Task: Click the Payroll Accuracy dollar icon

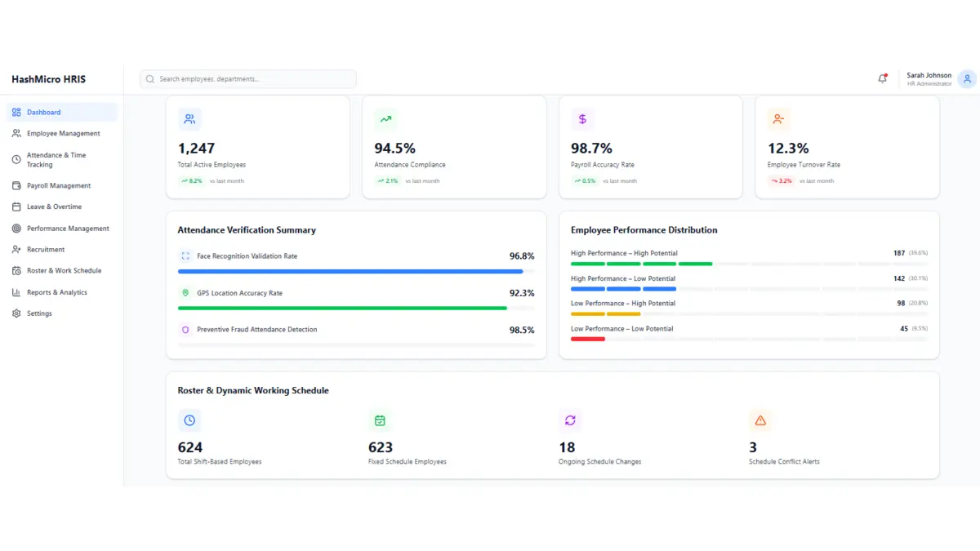Action: (582, 119)
